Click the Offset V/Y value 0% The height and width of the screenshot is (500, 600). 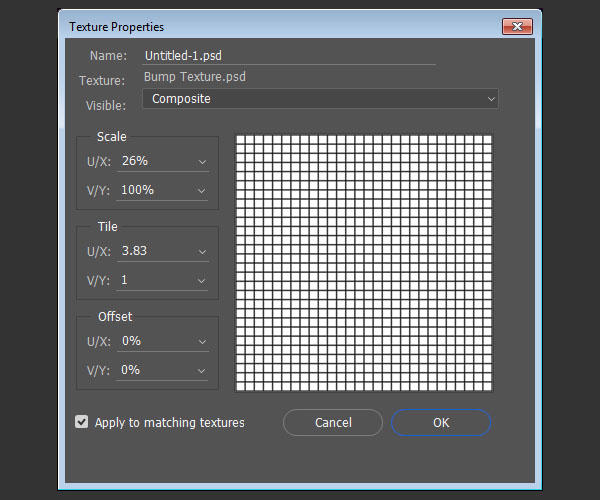point(130,370)
